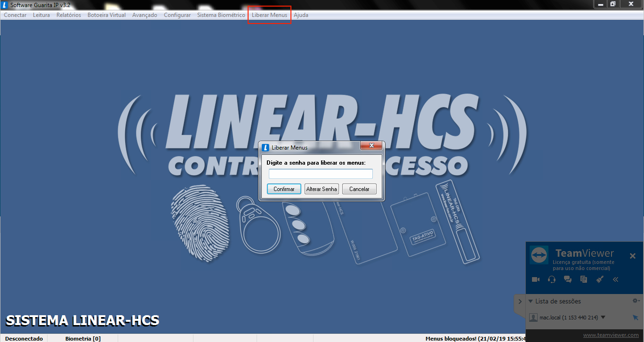Open the TeamViewer file transfer box icon
Image resolution: width=644 pixels, height=342 pixels.
pyautogui.click(x=584, y=279)
